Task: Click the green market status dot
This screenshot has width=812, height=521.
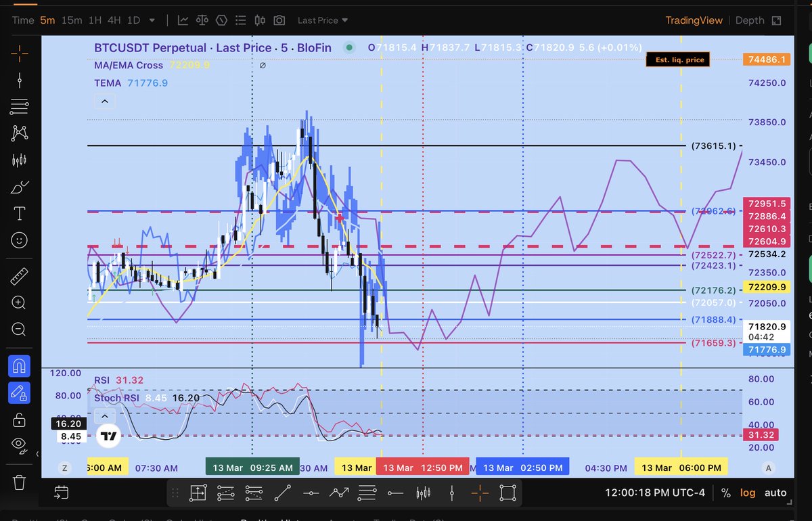Action: coord(348,47)
